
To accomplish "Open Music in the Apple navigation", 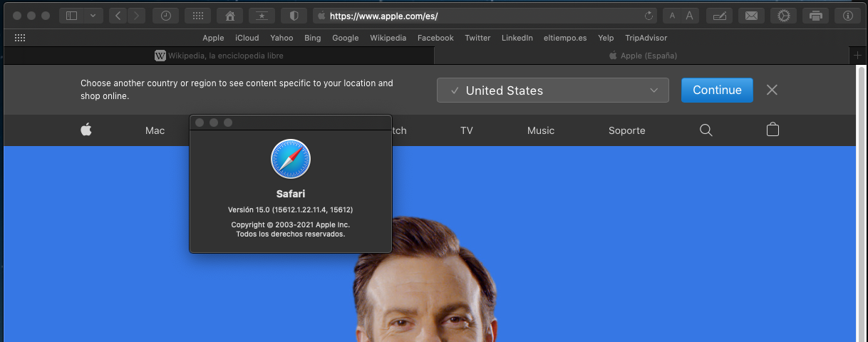I will [541, 130].
